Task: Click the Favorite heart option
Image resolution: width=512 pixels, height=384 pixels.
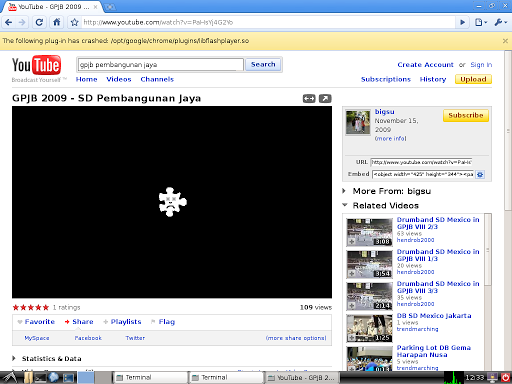Action: 36,322
